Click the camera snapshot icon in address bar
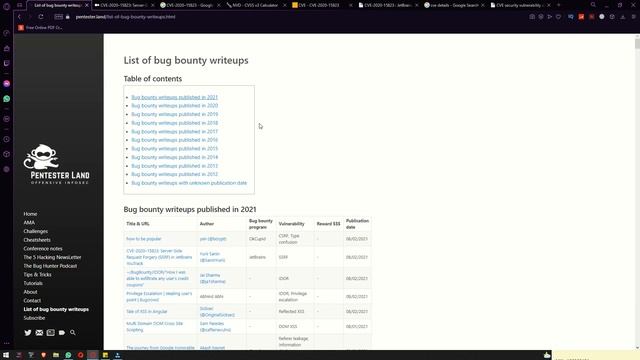Image resolution: width=640 pixels, height=360 pixels. 532,17
